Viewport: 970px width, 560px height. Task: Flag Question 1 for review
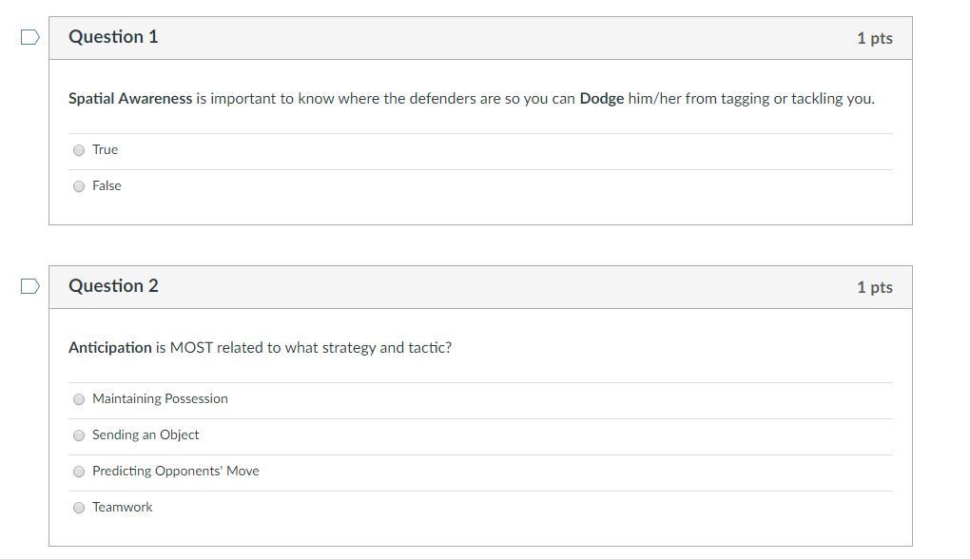(x=30, y=37)
